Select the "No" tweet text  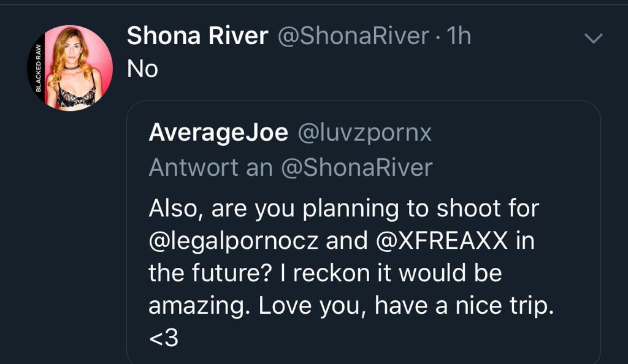coord(142,70)
